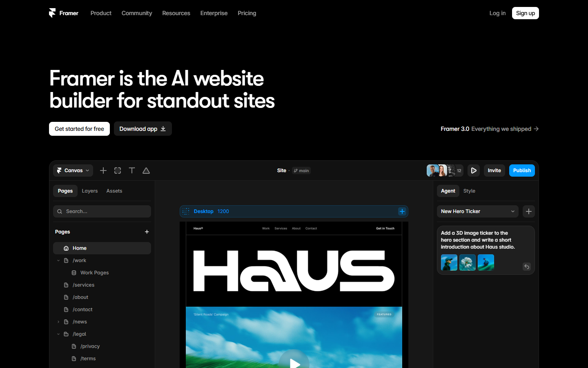The height and width of the screenshot is (368, 588).
Task: Click the Services link in Haus preview
Action: pos(281,229)
